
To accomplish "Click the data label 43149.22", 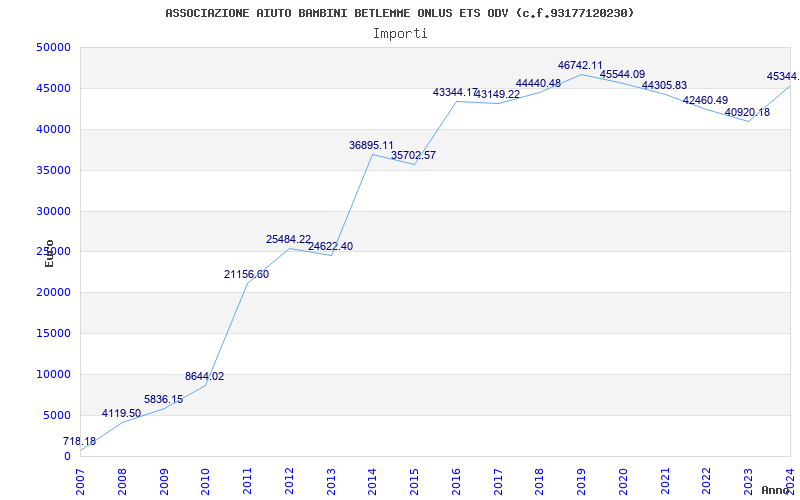I will pos(497,94).
